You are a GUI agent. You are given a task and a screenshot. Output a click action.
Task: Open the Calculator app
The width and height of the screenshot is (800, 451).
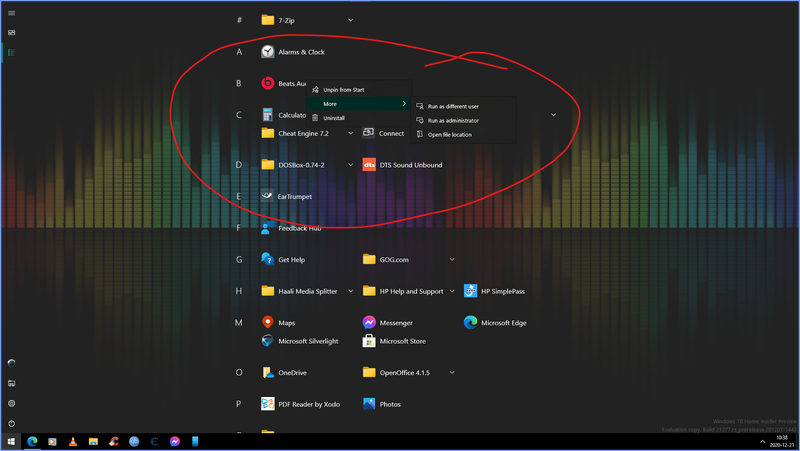click(284, 115)
